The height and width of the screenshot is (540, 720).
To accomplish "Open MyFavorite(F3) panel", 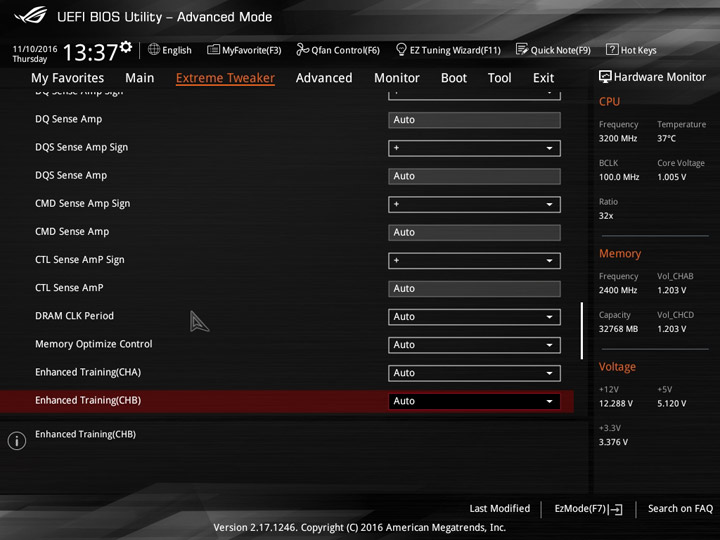I will pyautogui.click(x=244, y=50).
